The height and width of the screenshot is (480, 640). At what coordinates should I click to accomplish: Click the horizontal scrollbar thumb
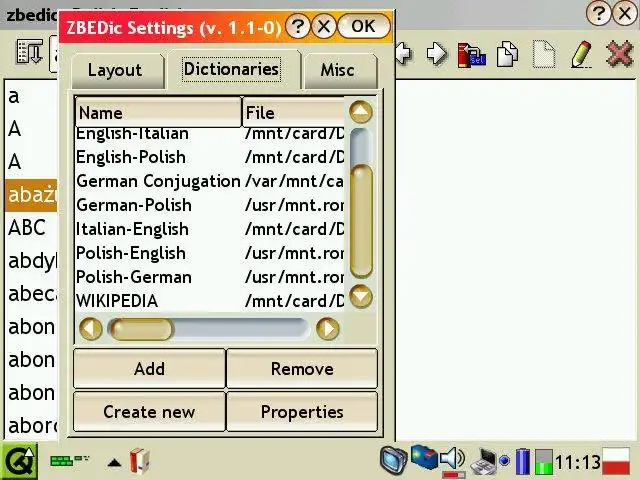[141, 329]
